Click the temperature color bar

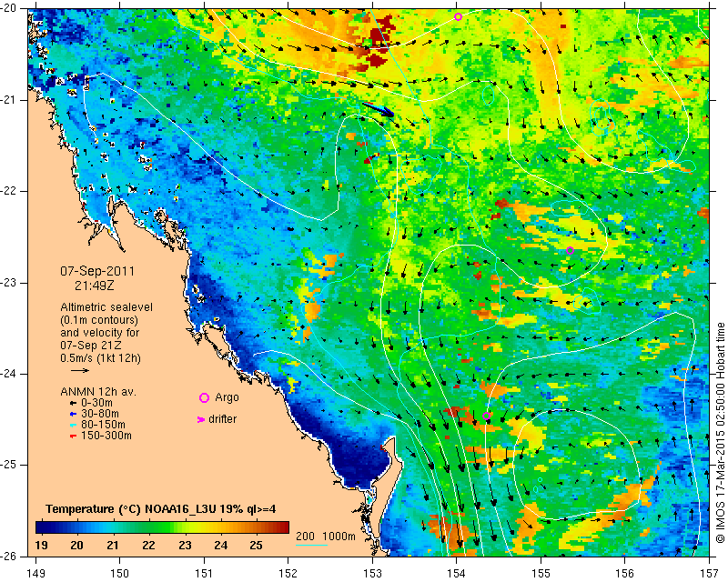(163, 527)
